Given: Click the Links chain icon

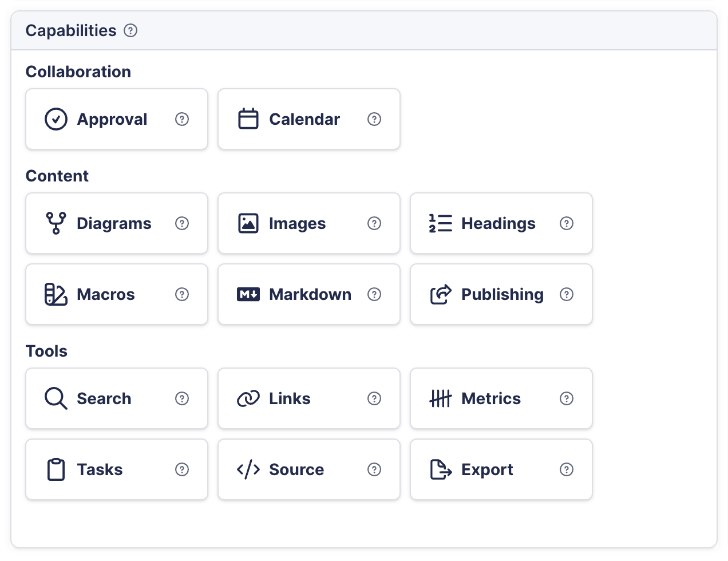Looking at the screenshot, I should tap(248, 398).
